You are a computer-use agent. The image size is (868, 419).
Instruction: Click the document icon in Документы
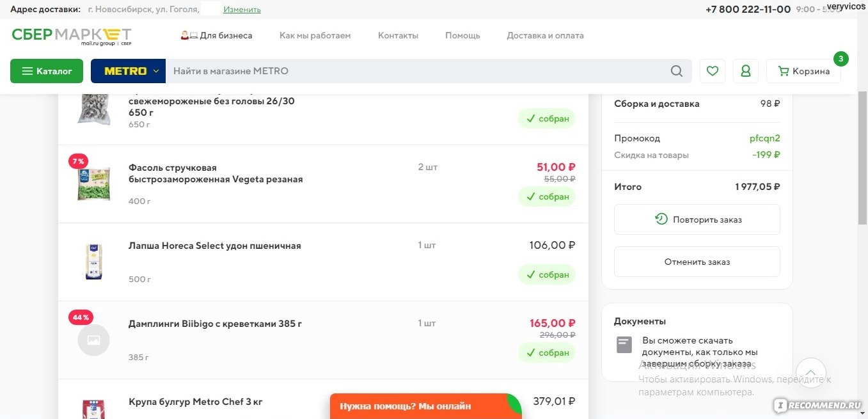coord(624,345)
